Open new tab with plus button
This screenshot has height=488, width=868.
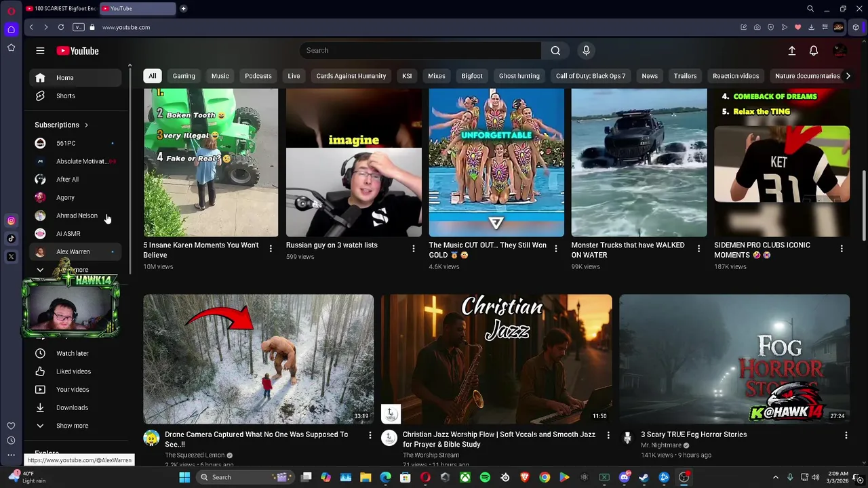(183, 9)
